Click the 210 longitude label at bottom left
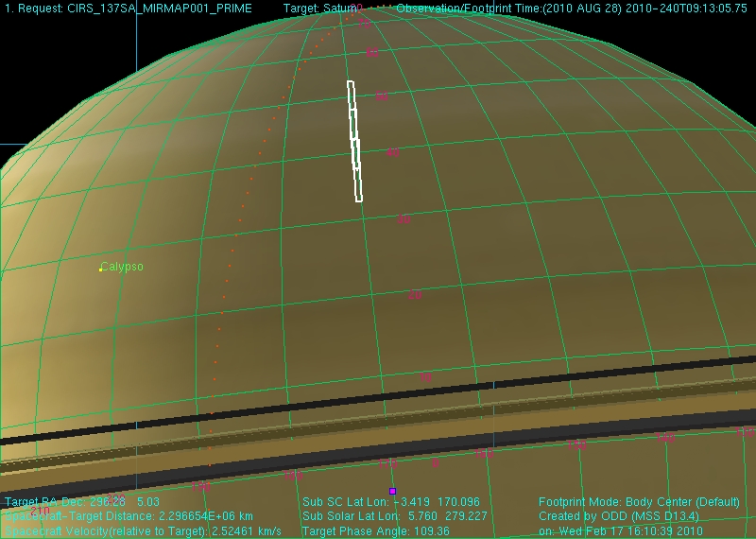This screenshot has height=539, width=756. click(40, 511)
